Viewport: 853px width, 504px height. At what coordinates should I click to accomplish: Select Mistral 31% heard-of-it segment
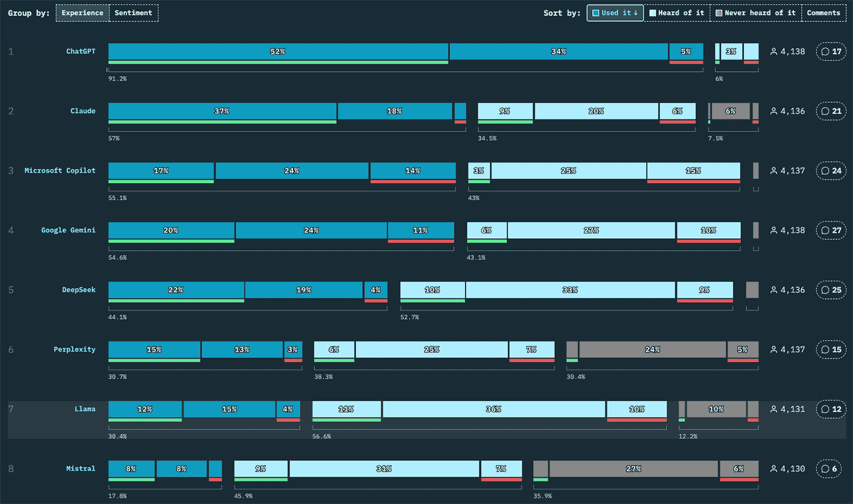pyautogui.click(x=384, y=469)
